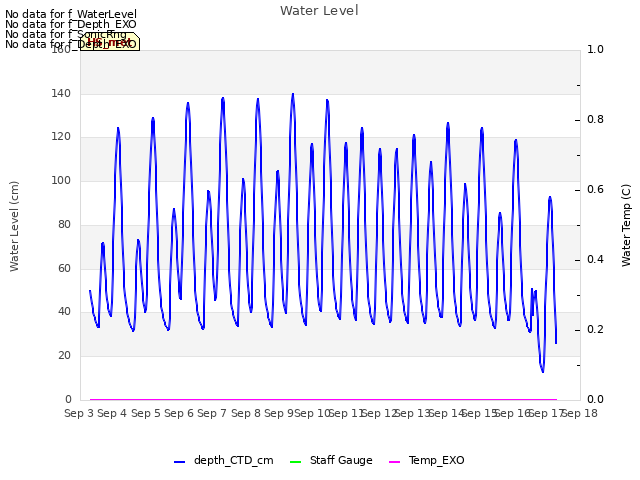Viewport: 640px width, 480px height.
Task: Click the 0.2 tick on right axis
Action: click(595, 329)
